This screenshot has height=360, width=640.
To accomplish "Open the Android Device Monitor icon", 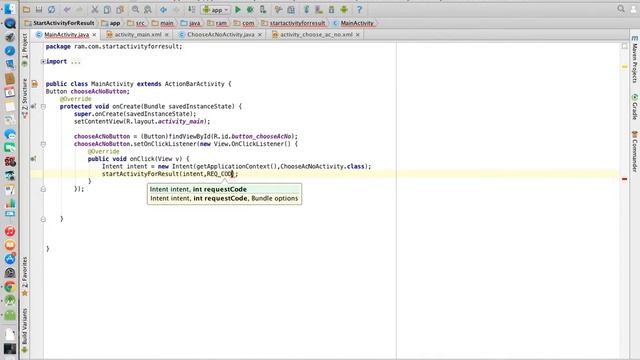I will 344,9.
